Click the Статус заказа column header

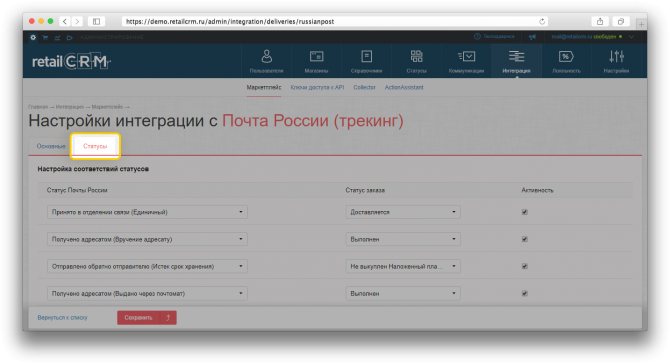365,190
